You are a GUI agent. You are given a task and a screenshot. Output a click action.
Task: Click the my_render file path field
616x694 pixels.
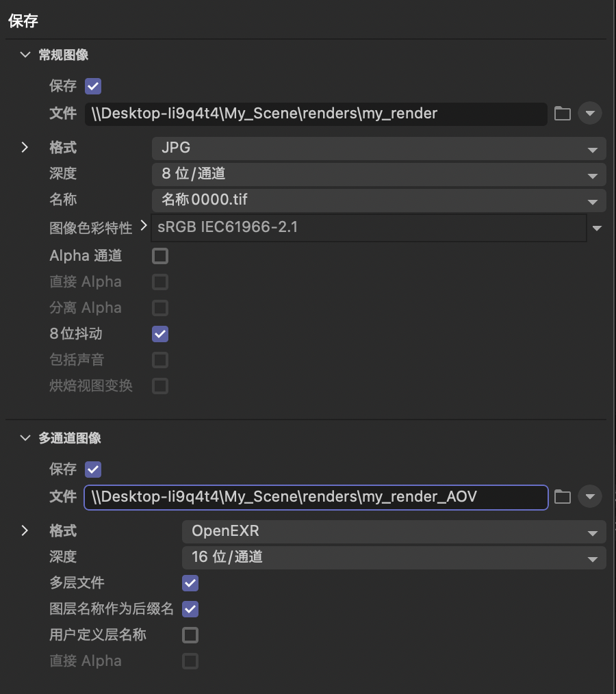click(x=316, y=114)
